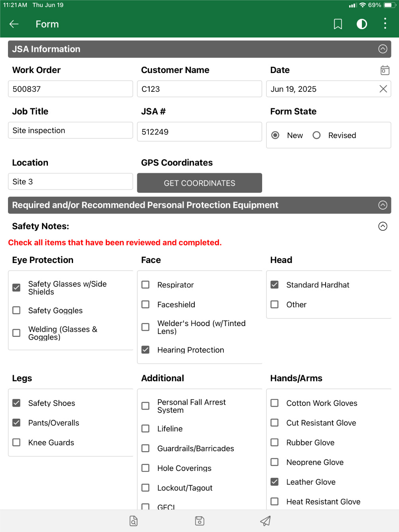399x532 pixels.
Task: Click the Job Title input field
Action: [70, 131]
